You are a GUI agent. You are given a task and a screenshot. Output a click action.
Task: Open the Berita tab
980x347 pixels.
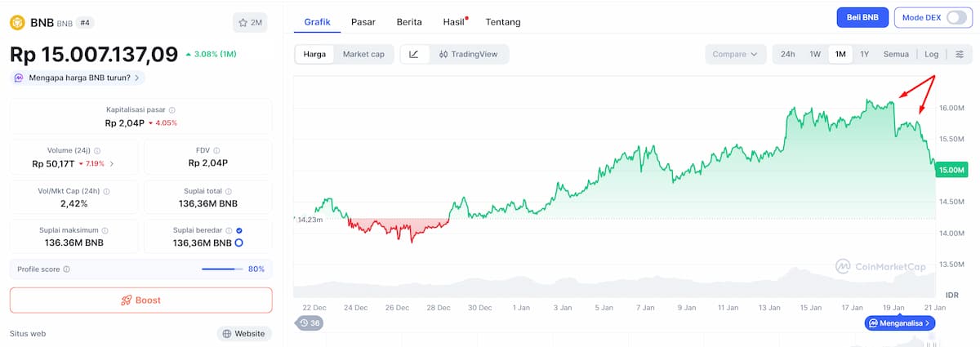click(409, 22)
